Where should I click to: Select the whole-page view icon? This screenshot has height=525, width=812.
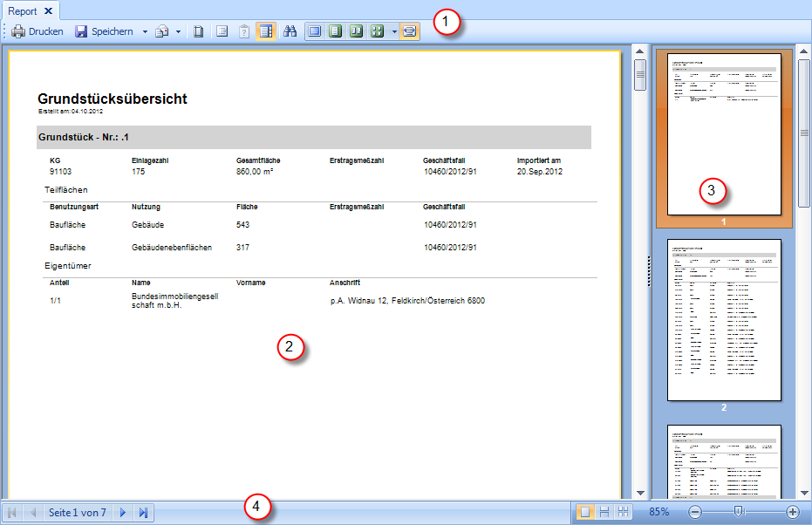[x=335, y=31]
